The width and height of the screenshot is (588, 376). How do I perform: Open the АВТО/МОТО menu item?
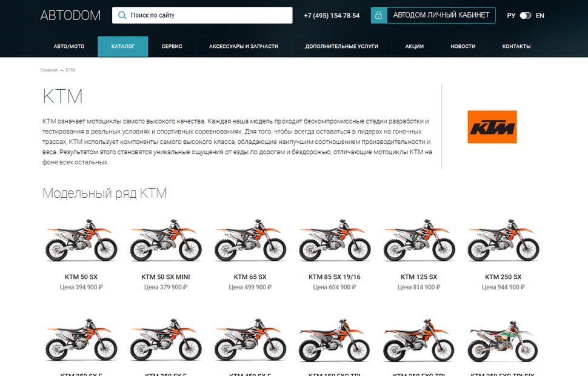tap(69, 47)
